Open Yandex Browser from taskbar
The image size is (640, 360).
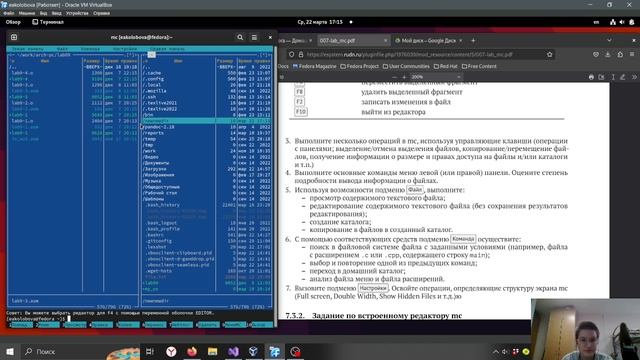click(171, 351)
